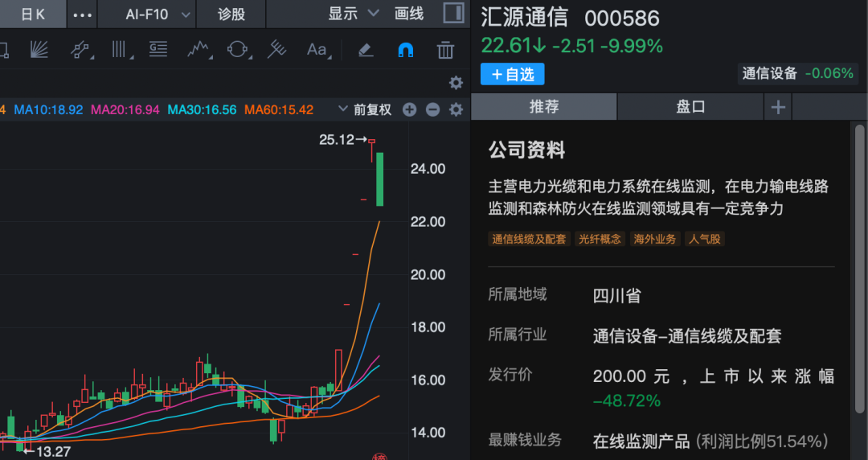Select the 日K period tab
This screenshot has width=868, height=460.
33,14
